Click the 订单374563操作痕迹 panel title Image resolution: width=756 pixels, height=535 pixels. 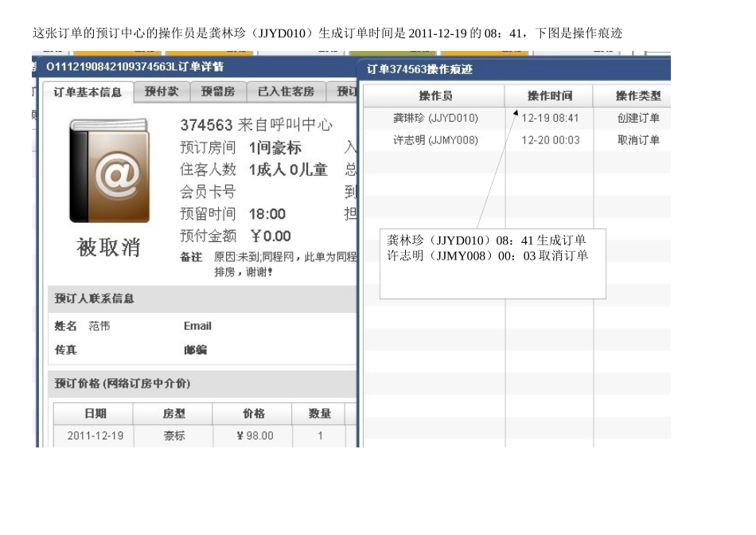coord(419,69)
